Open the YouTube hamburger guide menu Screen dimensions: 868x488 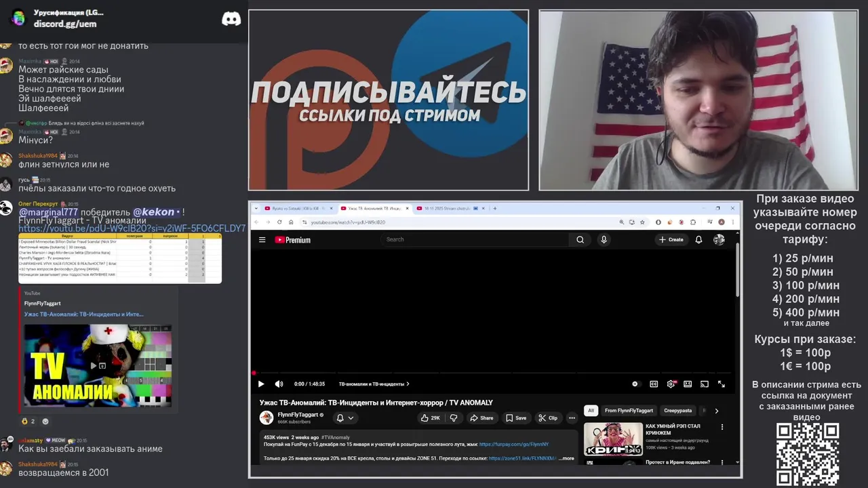[262, 239]
